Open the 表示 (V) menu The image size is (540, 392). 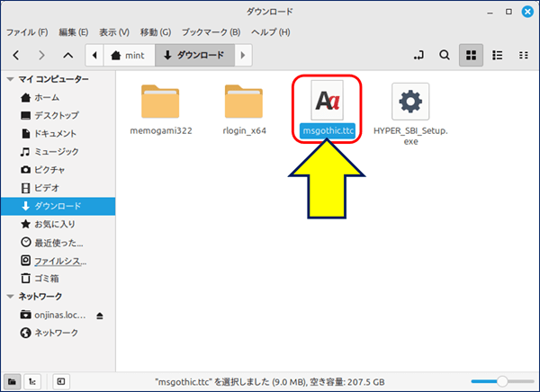(114, 32)
